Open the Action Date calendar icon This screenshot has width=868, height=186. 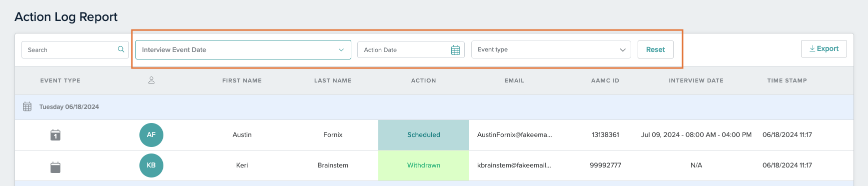tap(456, 50)
